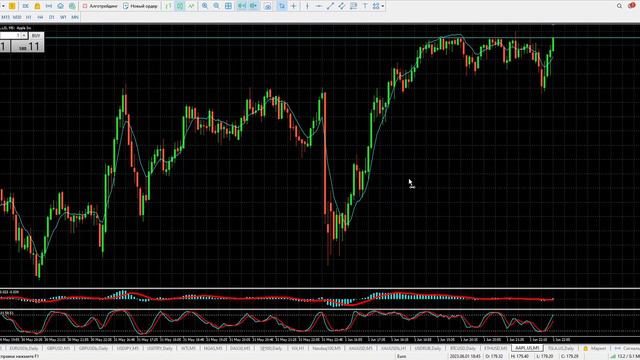This screenshot has height=360, width=640.
Task: Set timeframe to D1
Action: tap(51, 17)
